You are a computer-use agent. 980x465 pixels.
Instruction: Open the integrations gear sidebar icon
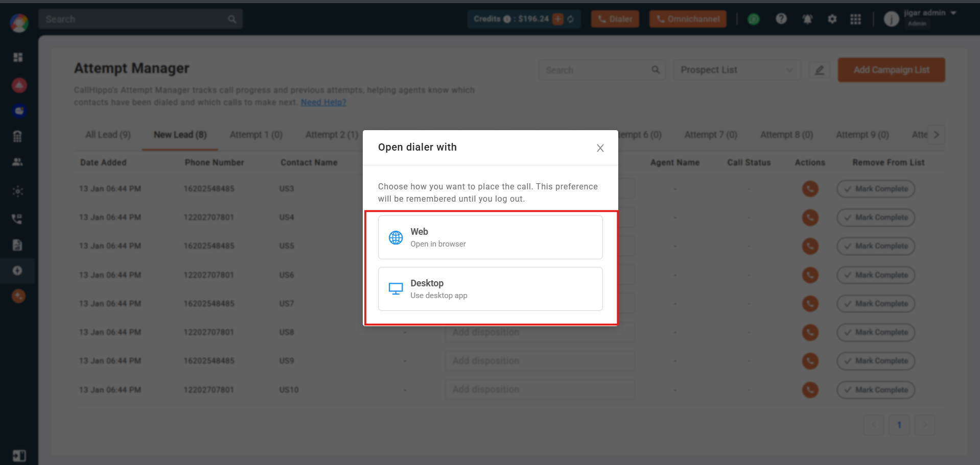(18, 191)
